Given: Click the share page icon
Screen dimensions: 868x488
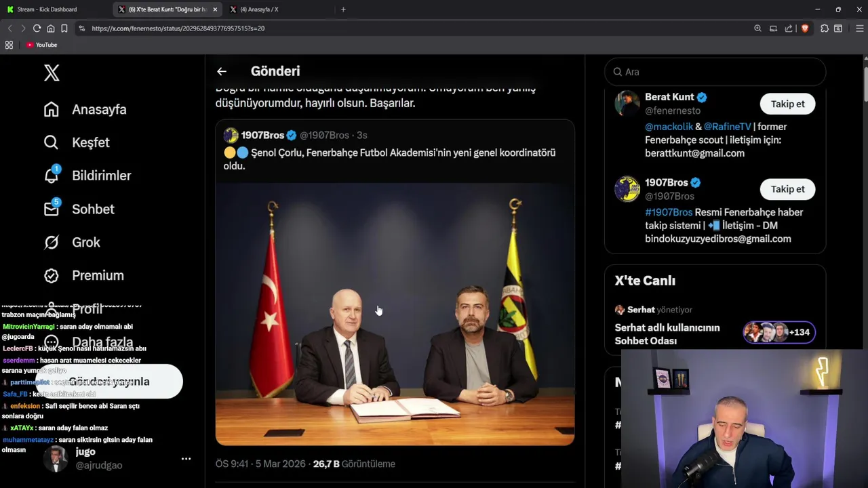Looking at the screenshot, I should click(x=789, y=28).
